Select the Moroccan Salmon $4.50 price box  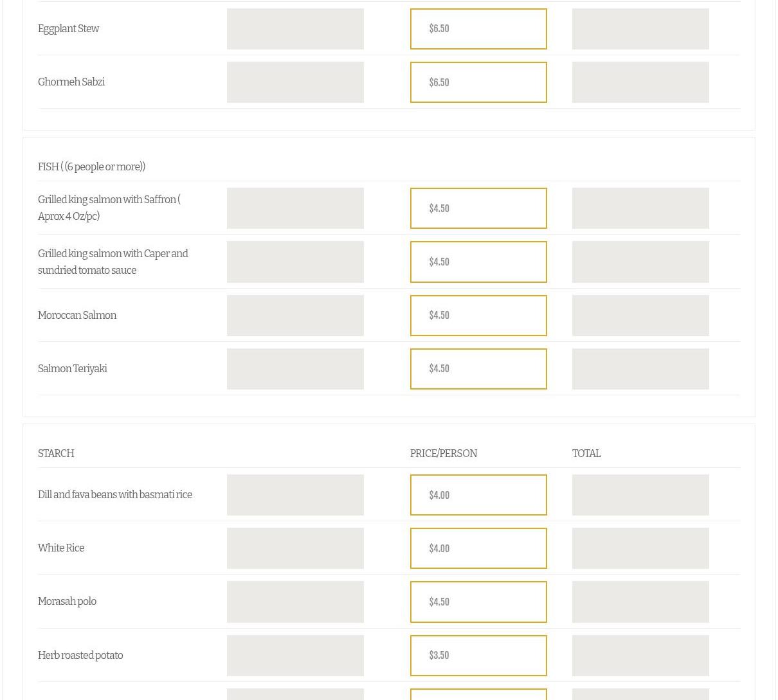478,316
